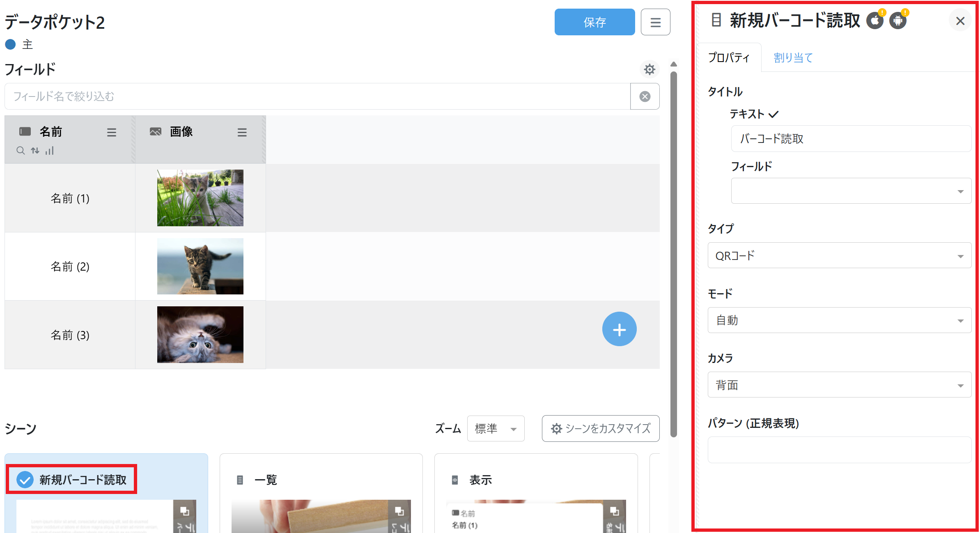
Task: Clear the field name filter
Action: 645,96
